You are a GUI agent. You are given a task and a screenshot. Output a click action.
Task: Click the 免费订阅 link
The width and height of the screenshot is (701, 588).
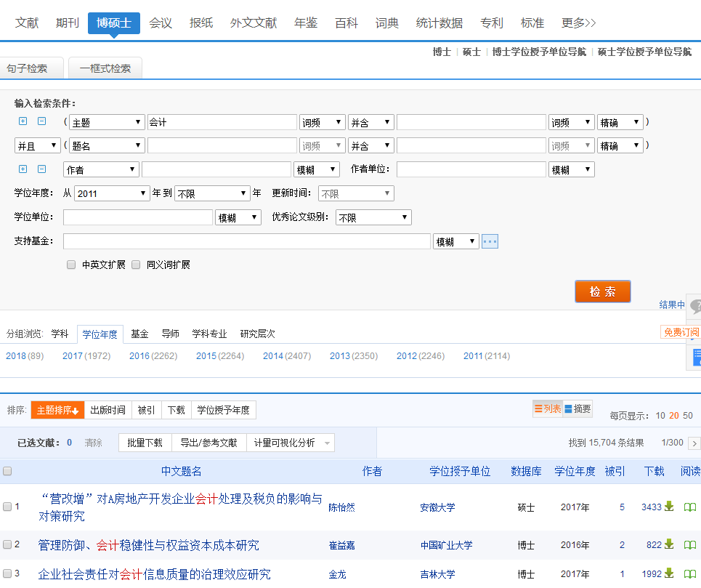pyautogui.click(x=681, y=331)
